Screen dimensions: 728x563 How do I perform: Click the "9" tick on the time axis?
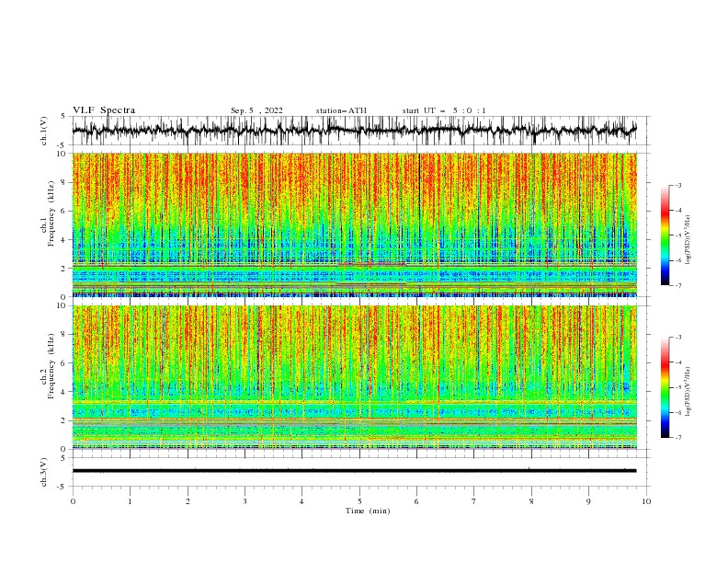(588, 501)
